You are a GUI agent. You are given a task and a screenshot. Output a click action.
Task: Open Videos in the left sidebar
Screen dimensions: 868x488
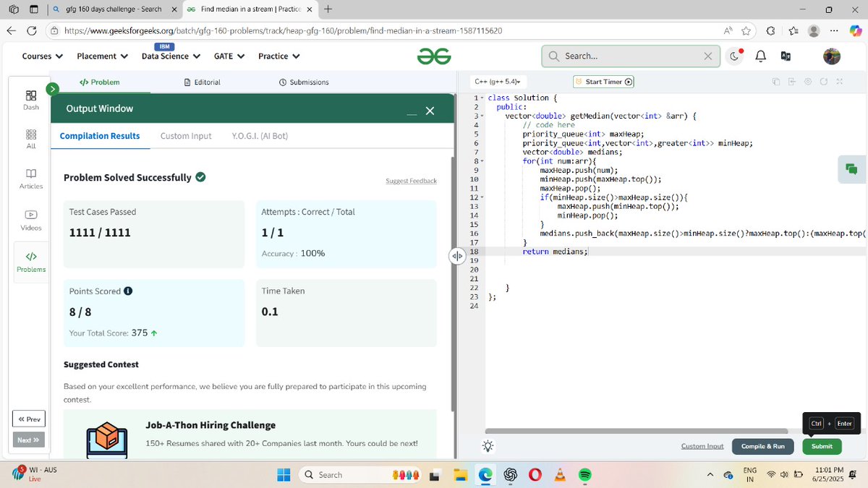tap(31, 221)
